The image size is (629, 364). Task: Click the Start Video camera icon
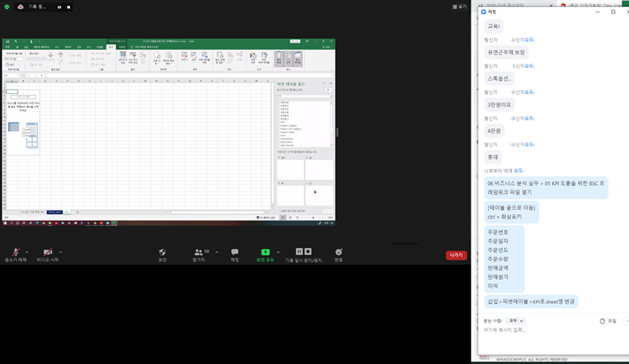click(x=47, y=252)
